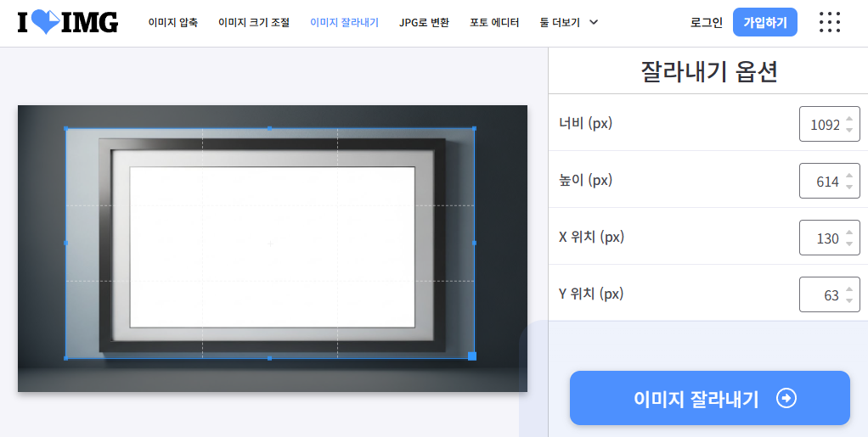
Task: Click the top-left crop corner handle
Action: 66,128
